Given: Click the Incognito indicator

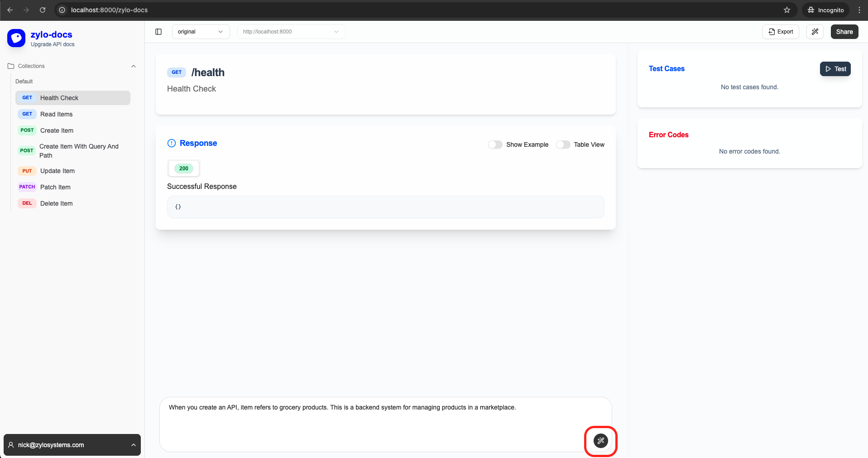Looking at the screenshot, I should tap(826, 10).
